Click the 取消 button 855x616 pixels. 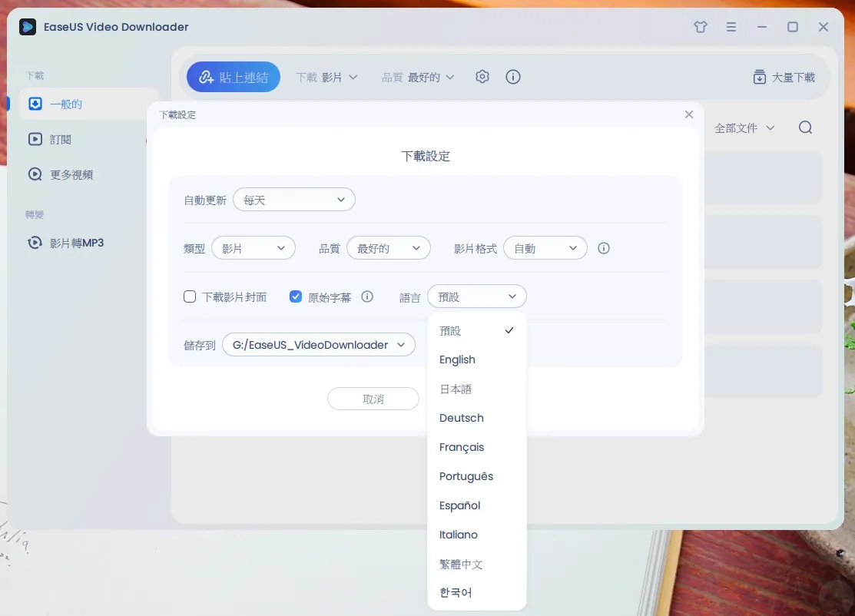(x=373, y=399)
